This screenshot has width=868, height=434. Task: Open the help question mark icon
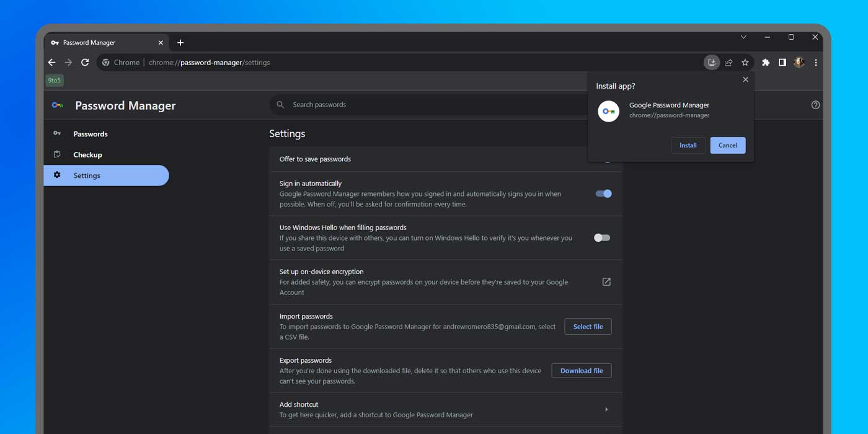(815, 104)
